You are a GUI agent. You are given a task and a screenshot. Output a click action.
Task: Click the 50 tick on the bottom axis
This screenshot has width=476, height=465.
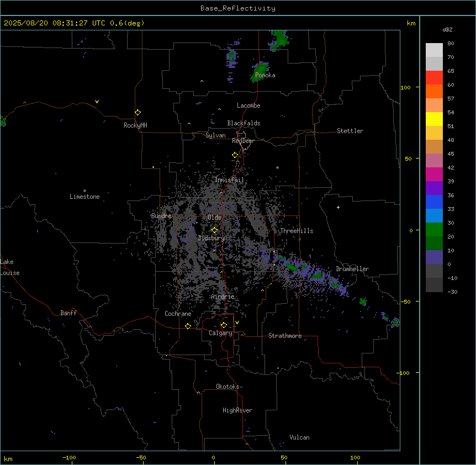[284, 457]
